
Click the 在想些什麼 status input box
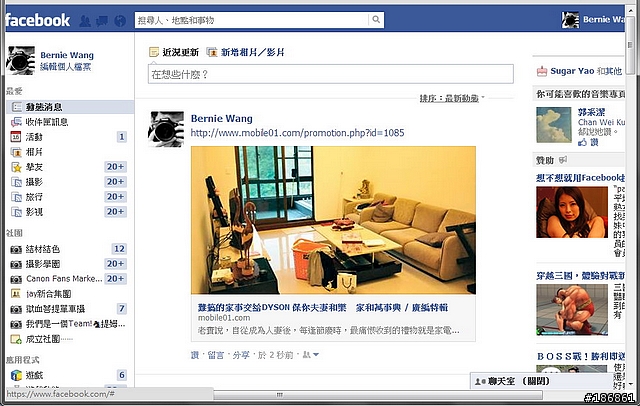tap(331, 74)
